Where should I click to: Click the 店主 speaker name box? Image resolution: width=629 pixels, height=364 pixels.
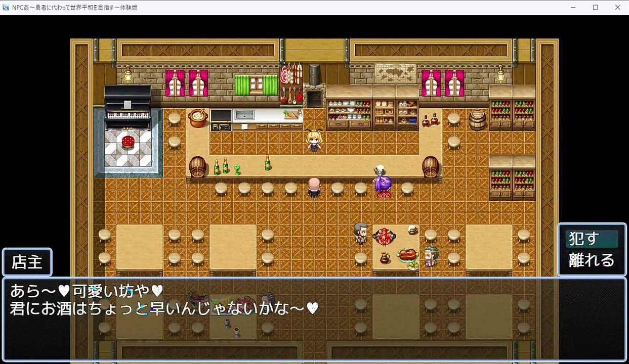[x=27, y=262]
